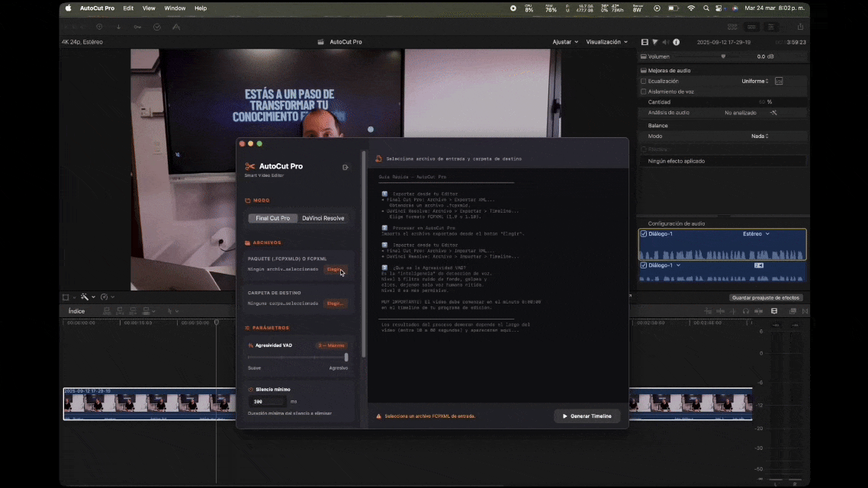
Task: Click the audio analysis magic wand icon
Action: pyautogui.click(x=773, y=113)
